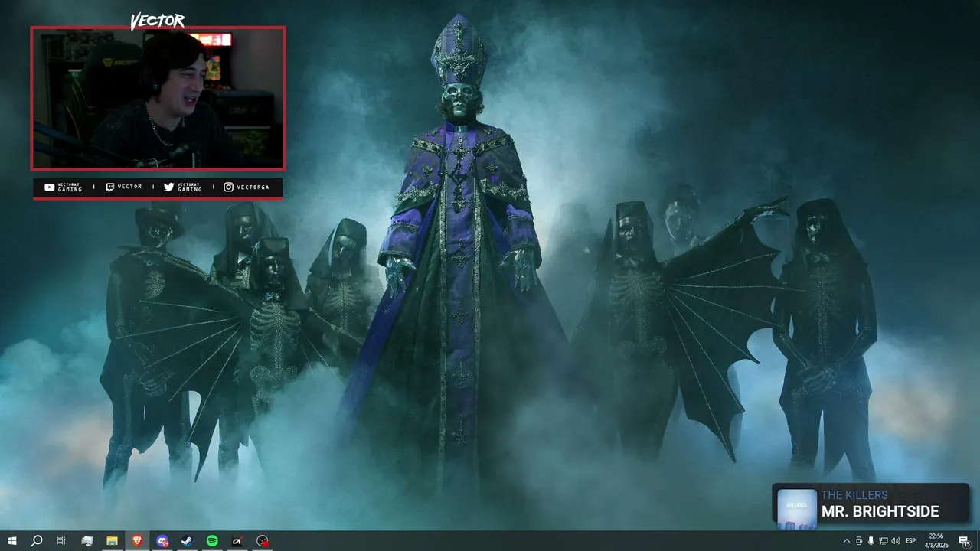Open OBS Studio recording icon on taskbar
Viewport: 980px width, 551px height.
click(x=263, y=541)
